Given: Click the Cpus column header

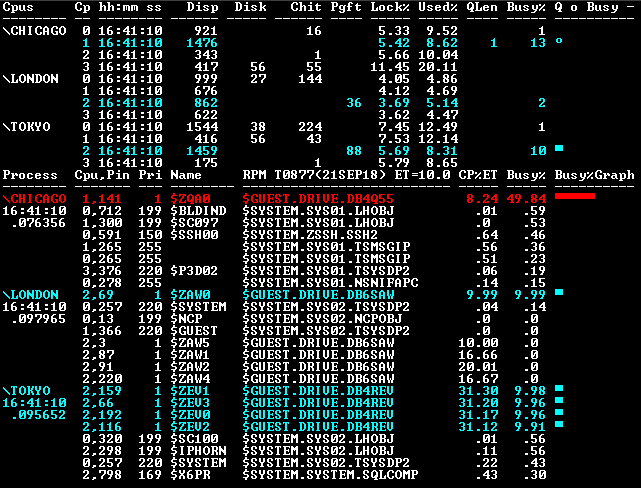Looking at the screenshot, I should (18, 7).
